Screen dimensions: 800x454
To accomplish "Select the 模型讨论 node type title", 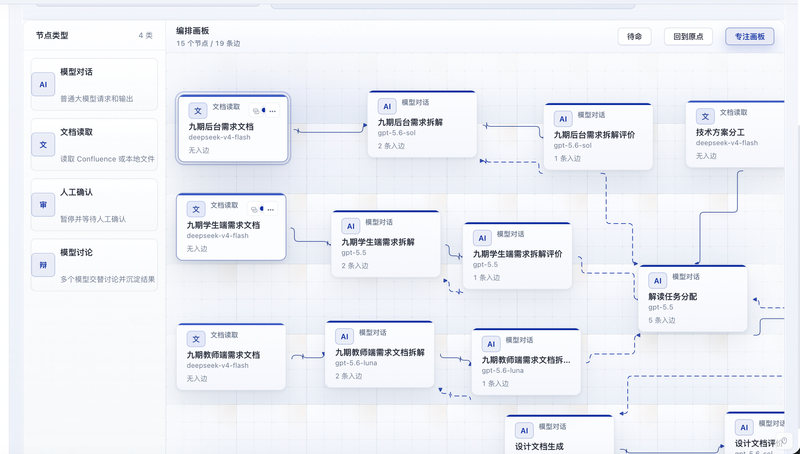I will [x=77, y=253].
